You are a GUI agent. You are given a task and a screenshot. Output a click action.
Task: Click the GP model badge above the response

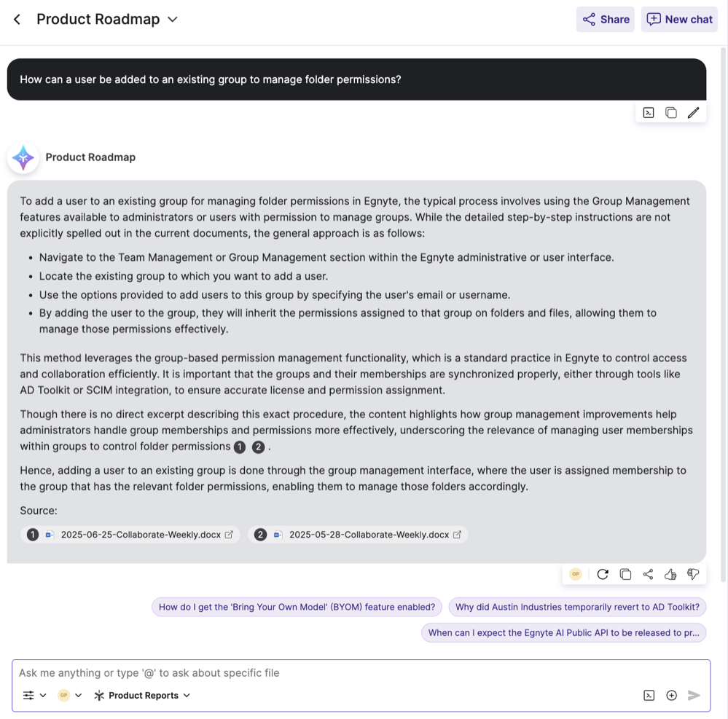[576, 574]
